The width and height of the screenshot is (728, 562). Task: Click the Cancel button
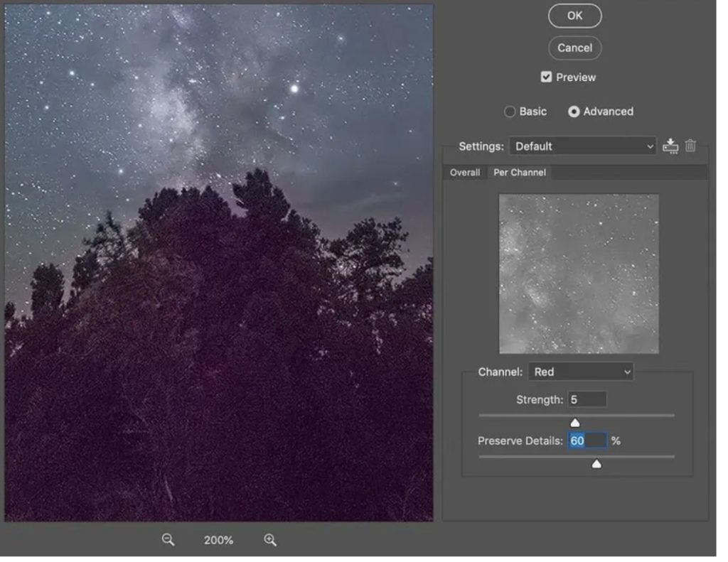coord(574,48)
